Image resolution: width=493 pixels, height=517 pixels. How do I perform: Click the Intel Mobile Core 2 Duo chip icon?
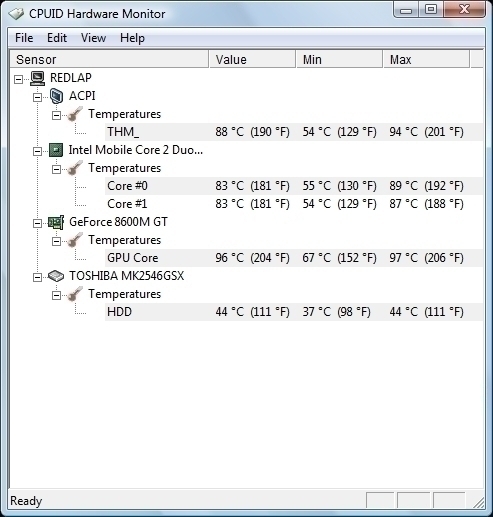(56, 150)
